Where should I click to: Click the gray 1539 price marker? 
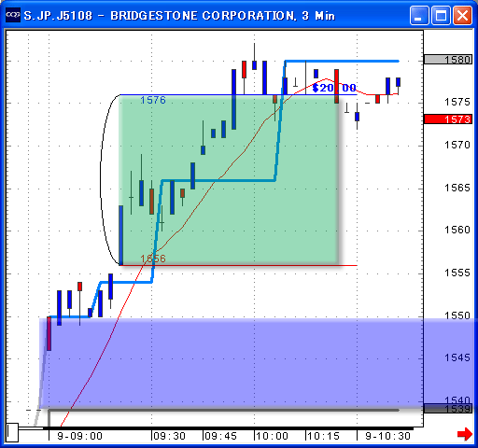(x=448, y=409)
